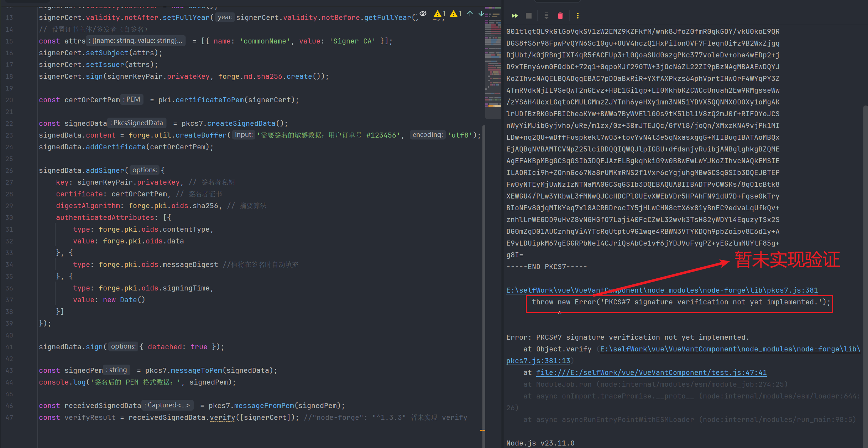Go to next highlighted problem arrow
This screenshot has height=448, width=868.
tap(481, 14)
